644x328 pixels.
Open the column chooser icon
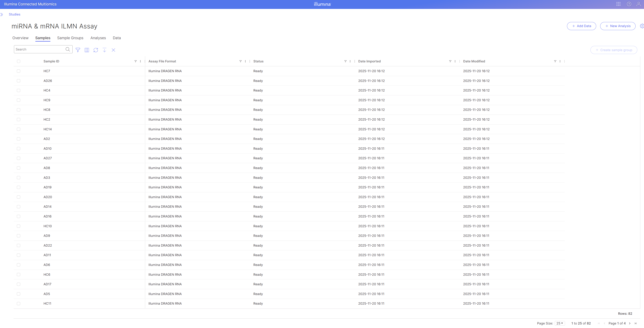(87, 50)
